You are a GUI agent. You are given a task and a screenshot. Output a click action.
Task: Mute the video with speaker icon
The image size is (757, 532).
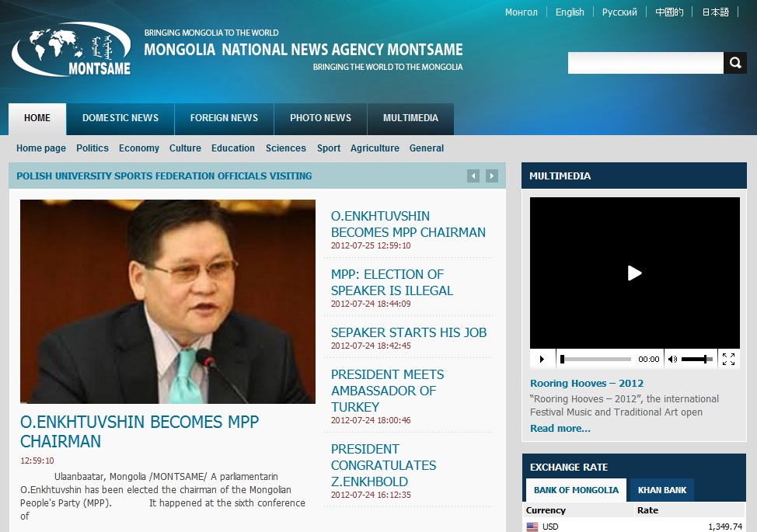click(672, 359)
